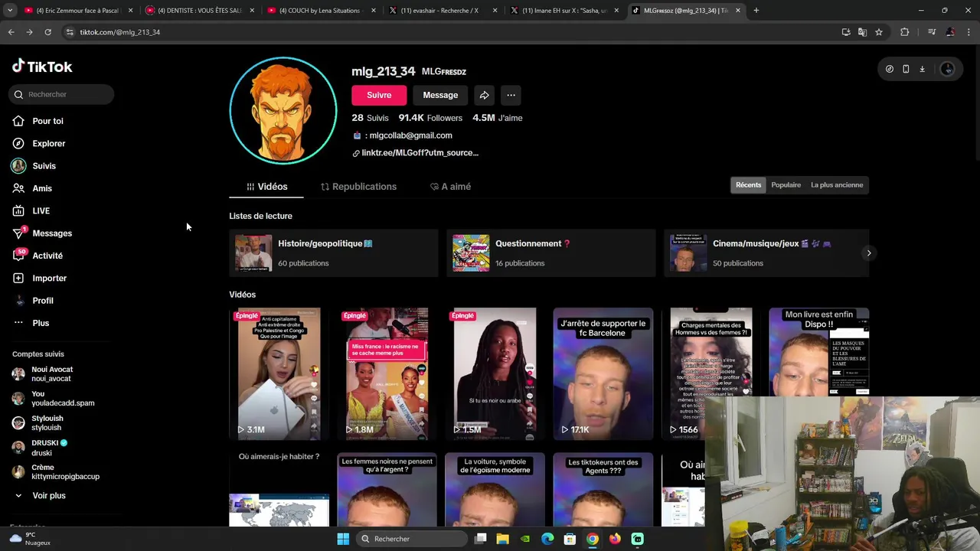Open the Explorer page in sidebar
The image size is (980, 551).
[x=48, y=143]
